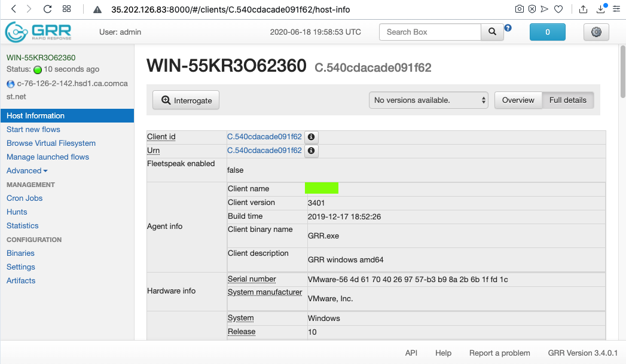Click the GRR Rapid Response logo
The height and width of the screenshot is (364, 626).
38,32
